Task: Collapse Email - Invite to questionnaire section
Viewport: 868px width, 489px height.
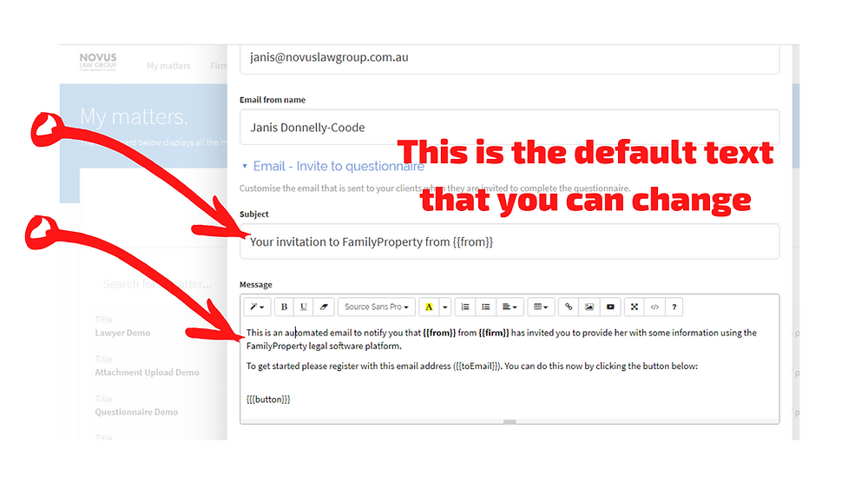Action: (334, 166)
